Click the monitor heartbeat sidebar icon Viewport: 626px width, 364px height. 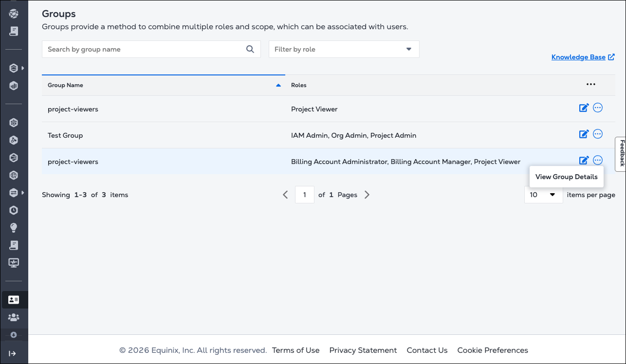14,263
